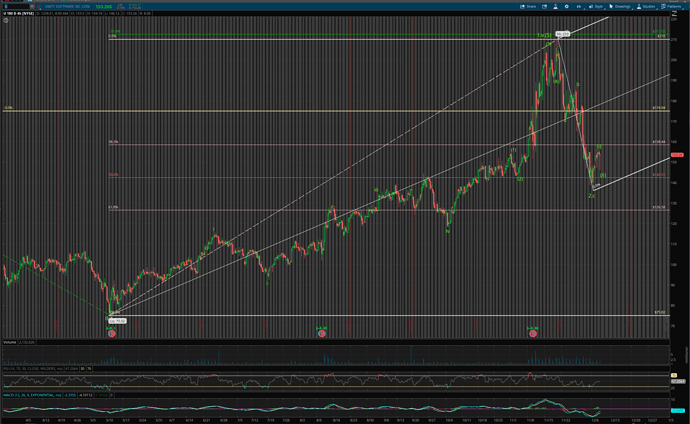Click the Lo: 75.02 price bubble at the chart low
Viewport: 690px width, 424px height.
(117, 321)
